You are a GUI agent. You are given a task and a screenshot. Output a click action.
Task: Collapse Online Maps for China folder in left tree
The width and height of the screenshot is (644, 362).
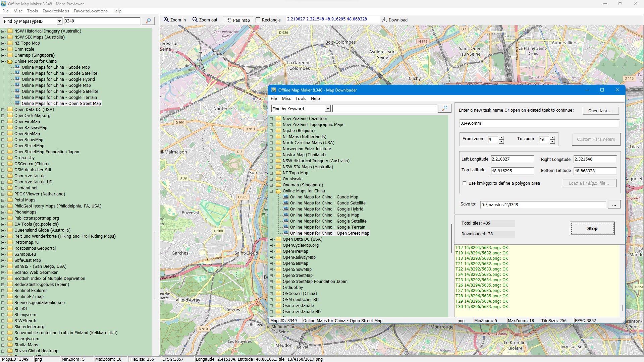[x=3, y=61]
